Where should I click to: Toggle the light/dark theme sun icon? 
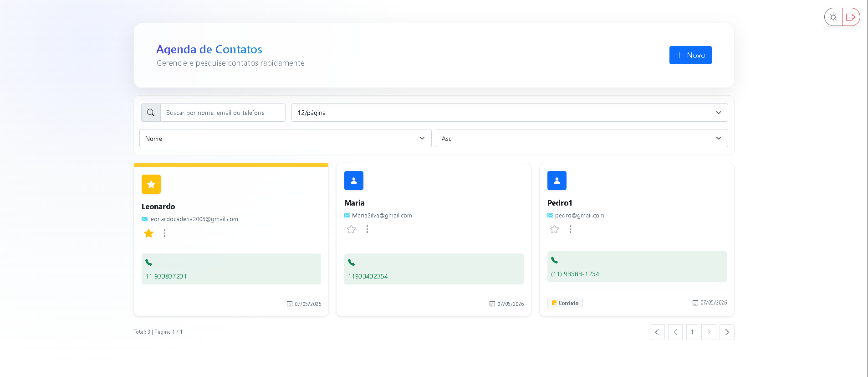[x=833, y=17]
